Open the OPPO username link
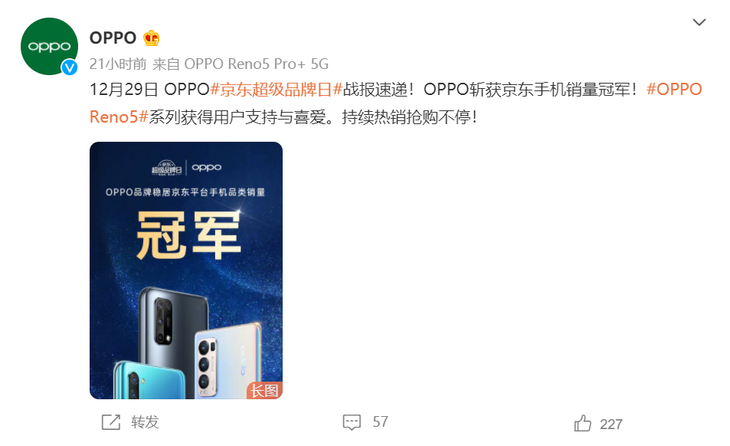 click(113, 38)
